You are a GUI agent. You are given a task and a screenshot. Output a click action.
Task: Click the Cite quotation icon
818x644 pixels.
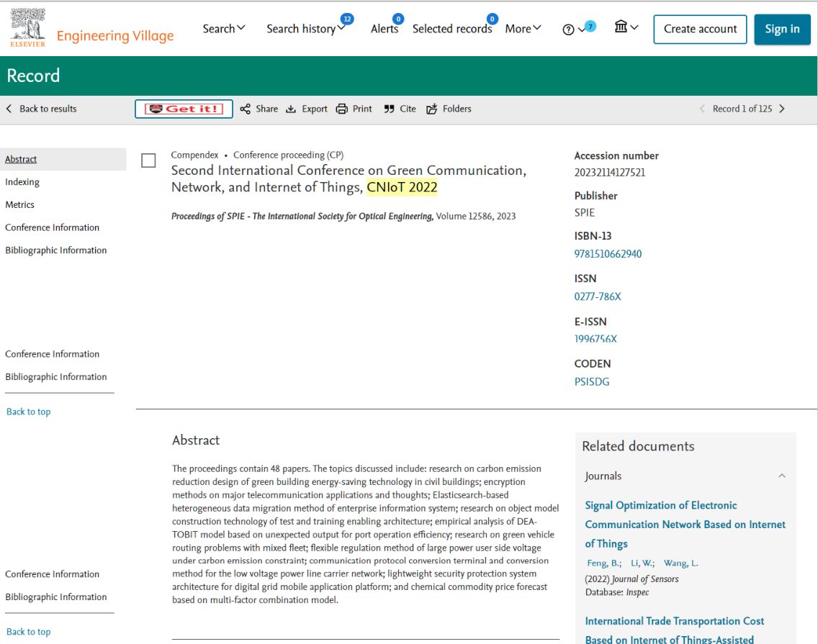(x=389, y=109)
